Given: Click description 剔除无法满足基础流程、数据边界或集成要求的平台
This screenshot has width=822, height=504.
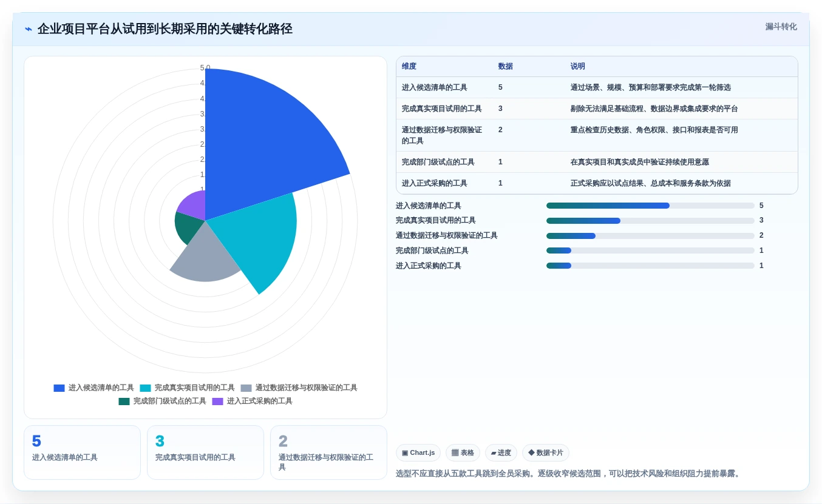Looking at the screenshot, I should point(654,109).
